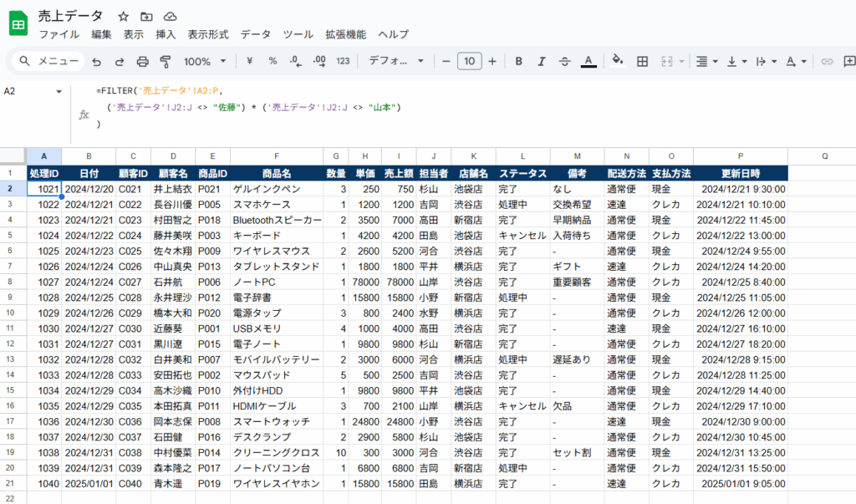Expand the name box dropdown arrow
The height and width of the screenshot is (504, 856).
pos(59,91)
